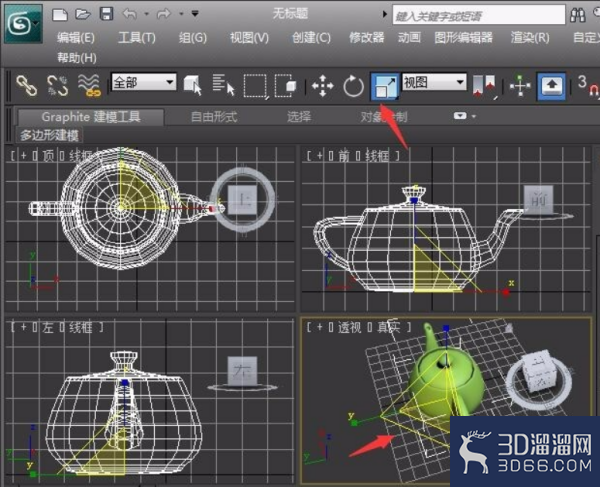Image resolution: width=600 pixels, height=487 pixels.
Task: Click perspective viewport ViewCube
Action: 540,376
